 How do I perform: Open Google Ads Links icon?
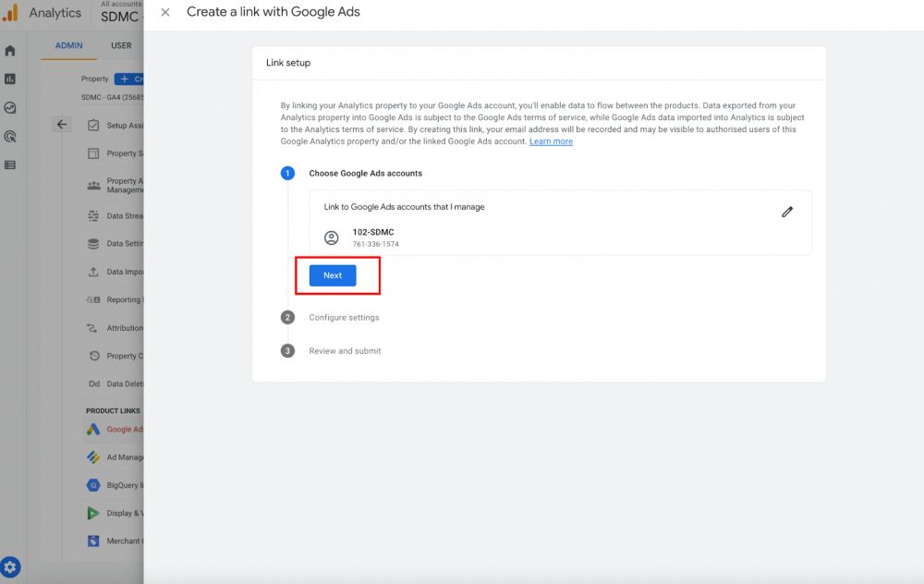tap(93, 429)
